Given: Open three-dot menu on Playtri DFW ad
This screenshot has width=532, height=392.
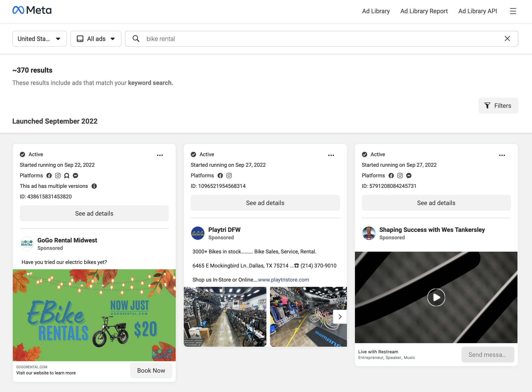Looking at the screenshot, I should [331, 155].
